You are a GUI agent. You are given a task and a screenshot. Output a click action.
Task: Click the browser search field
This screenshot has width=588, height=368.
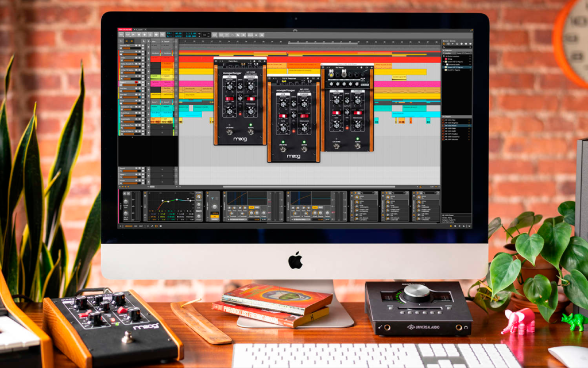457,47
